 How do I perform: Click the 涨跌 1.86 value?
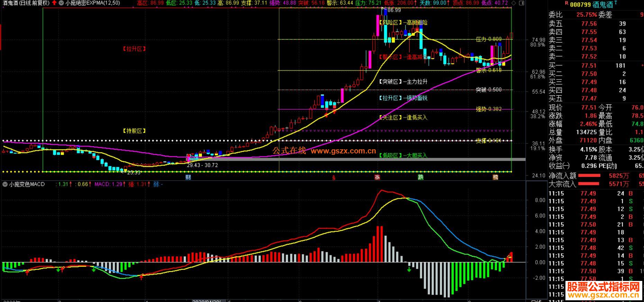(x=591, y=116)
